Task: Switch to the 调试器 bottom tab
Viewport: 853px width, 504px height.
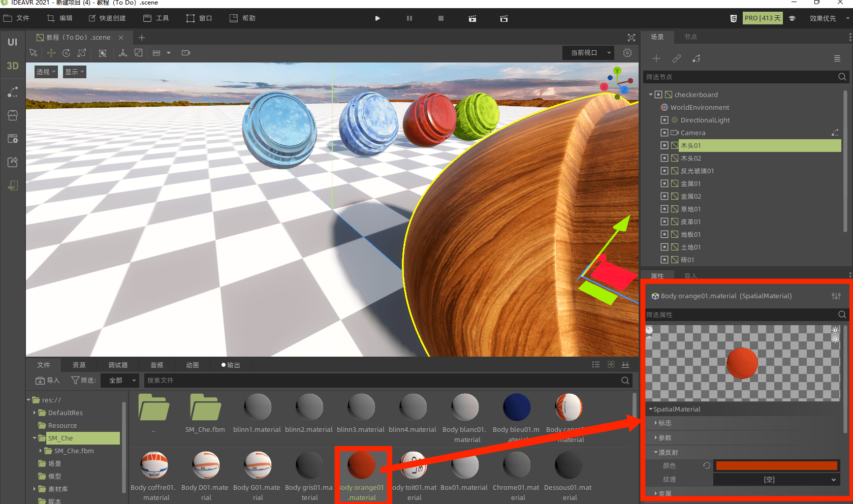Action: (118, 365)
